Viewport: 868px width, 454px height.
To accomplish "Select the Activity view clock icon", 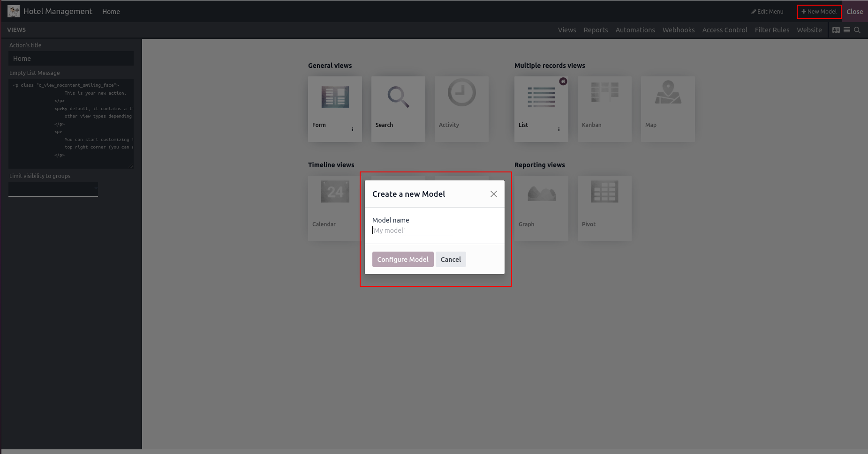I will [x=461, y=93].
